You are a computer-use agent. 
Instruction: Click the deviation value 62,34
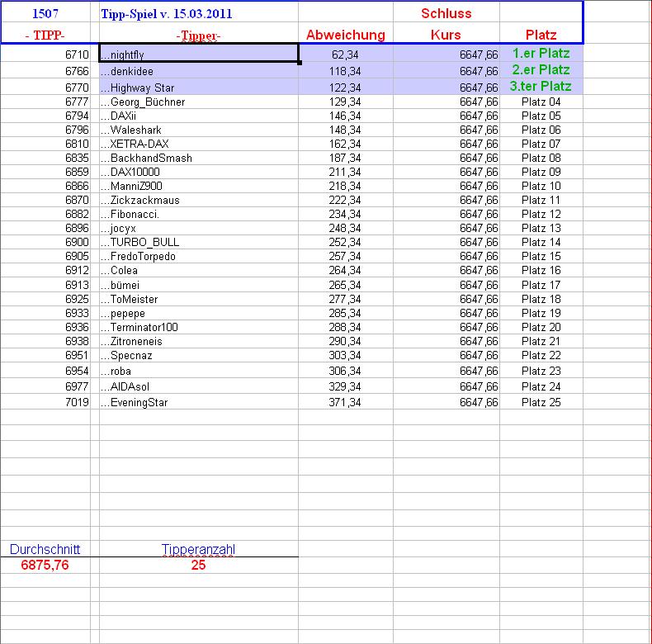(x=346, y=54)
